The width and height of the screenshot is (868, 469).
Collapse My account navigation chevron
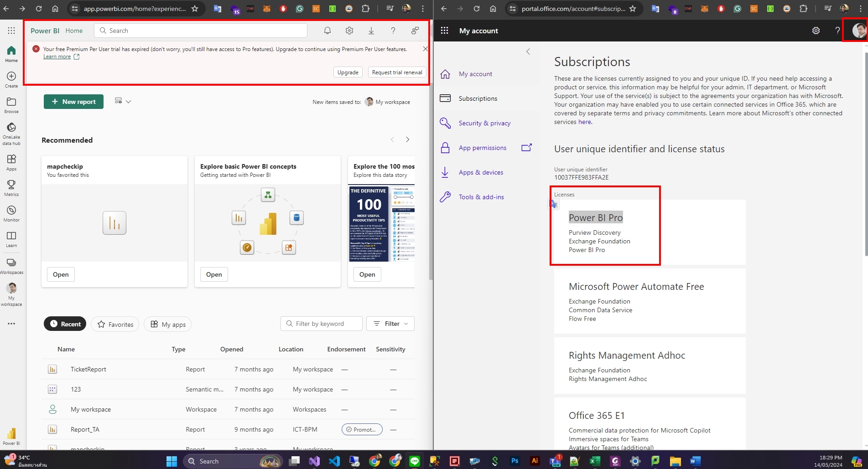(528, 52)
